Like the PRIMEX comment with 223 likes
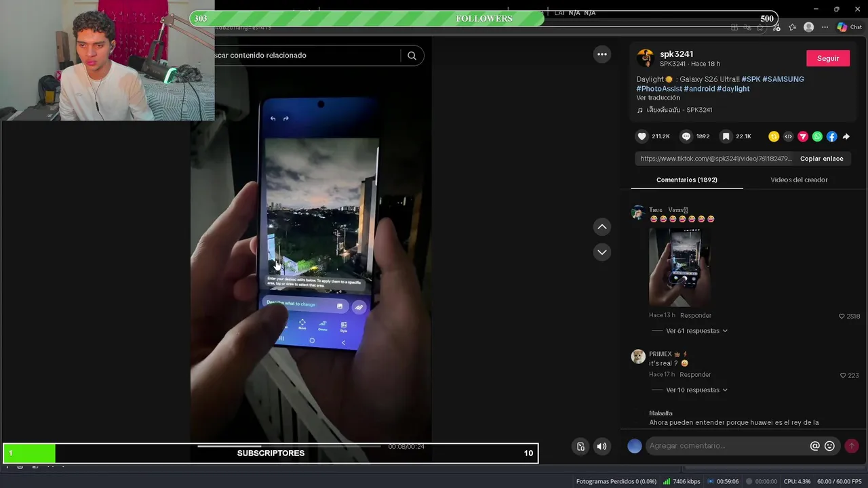This screenshot has width=868, height=488. coord(843,375)
